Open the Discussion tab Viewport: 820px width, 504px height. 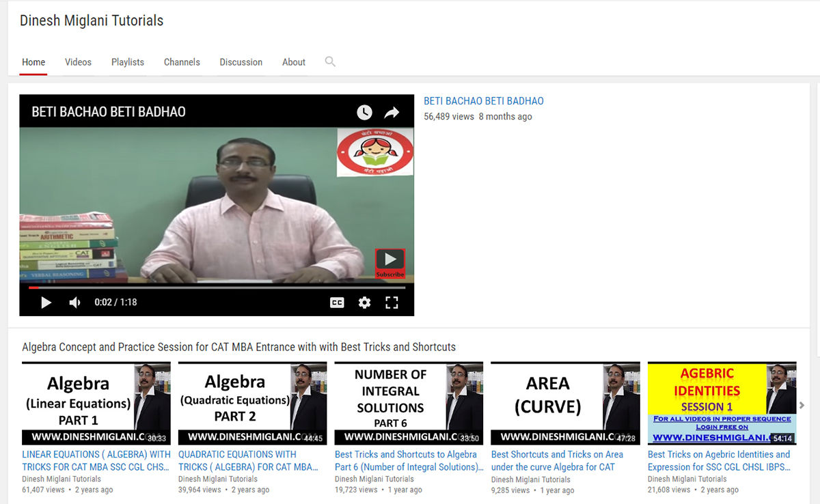[x=241, y=62]
